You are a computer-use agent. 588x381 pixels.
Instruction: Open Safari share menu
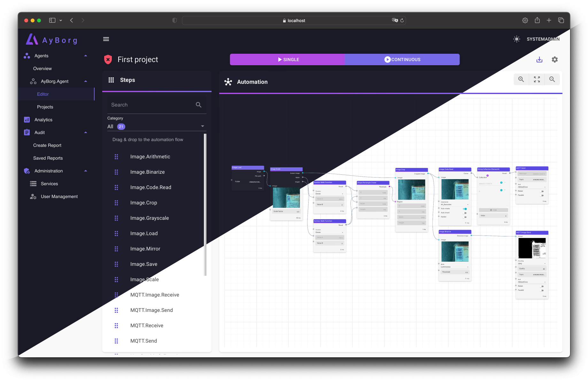click(537, 20)
